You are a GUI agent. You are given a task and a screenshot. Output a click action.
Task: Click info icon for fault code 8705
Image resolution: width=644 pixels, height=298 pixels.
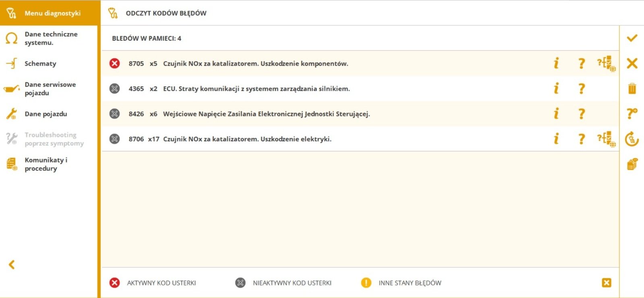[x=556, y=63]
